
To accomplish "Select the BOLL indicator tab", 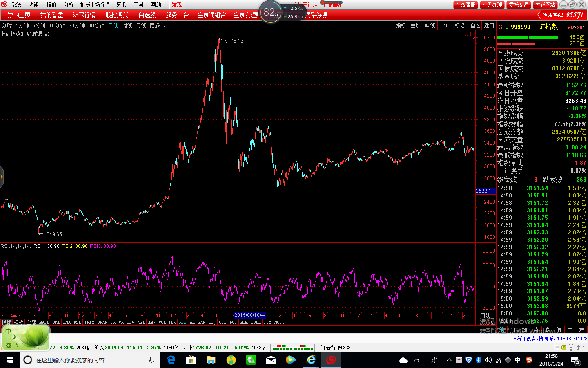I will (256, 322).
